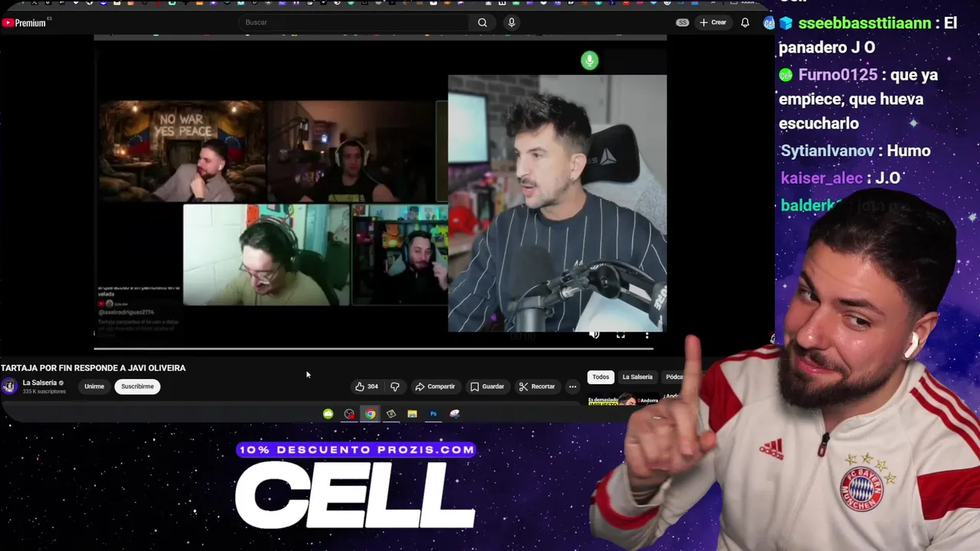The height and width of the screenshot is (551, 980).
Task: Click the video title TARTAJA POR FIN RESPONDE
Action: pos(93,368)
